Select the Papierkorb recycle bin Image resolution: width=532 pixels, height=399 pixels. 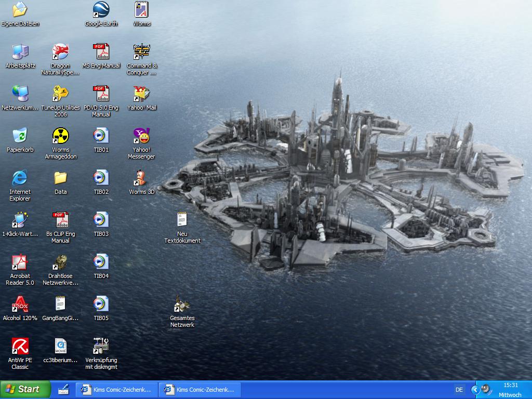click(x=20, y=136)
